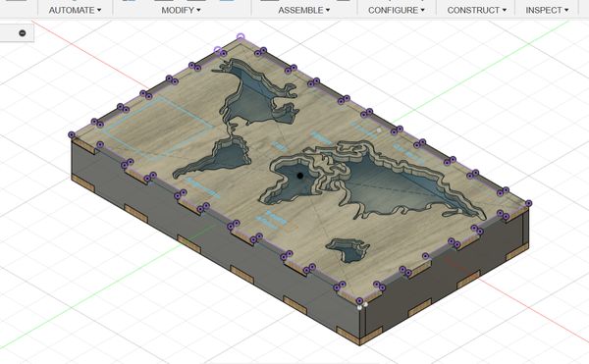Select the purple joint marker at the lid's leftmost corner
The height and width of the screenshot is (364, 589).
pyautogui.click(x=72, y=134)
